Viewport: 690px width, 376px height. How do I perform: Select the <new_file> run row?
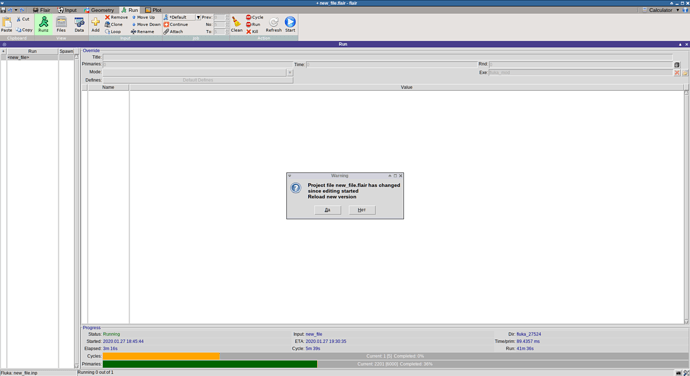click(x=37, y=58)
